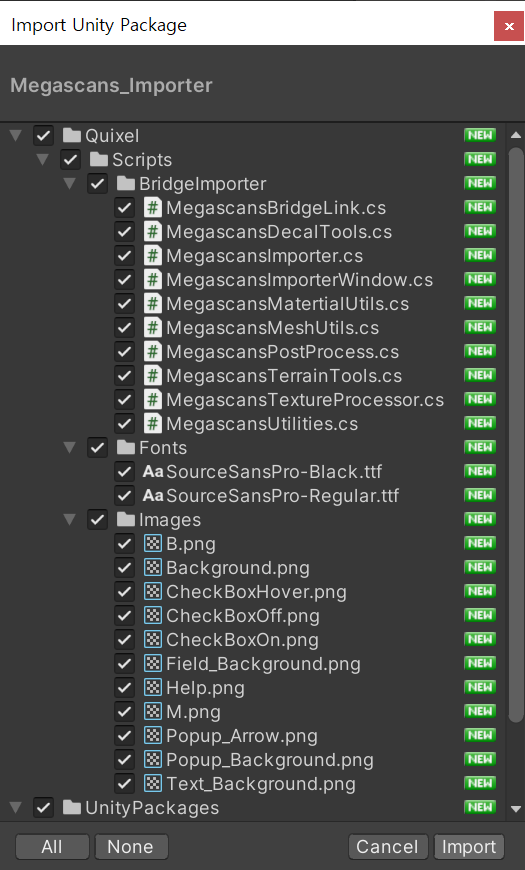The image size is (525, 870).
Task: Uncheck the M.png checkbox
Action: pyautogui.click(x=124, y=712)
